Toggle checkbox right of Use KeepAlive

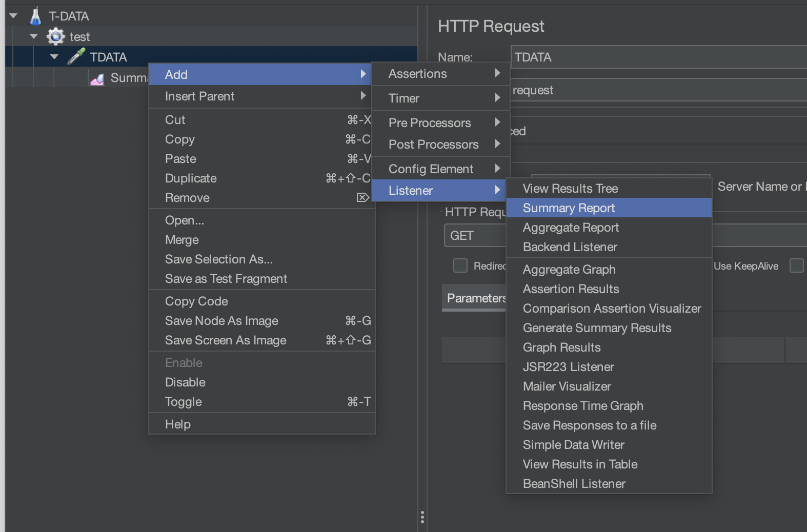tap(797, 265)
